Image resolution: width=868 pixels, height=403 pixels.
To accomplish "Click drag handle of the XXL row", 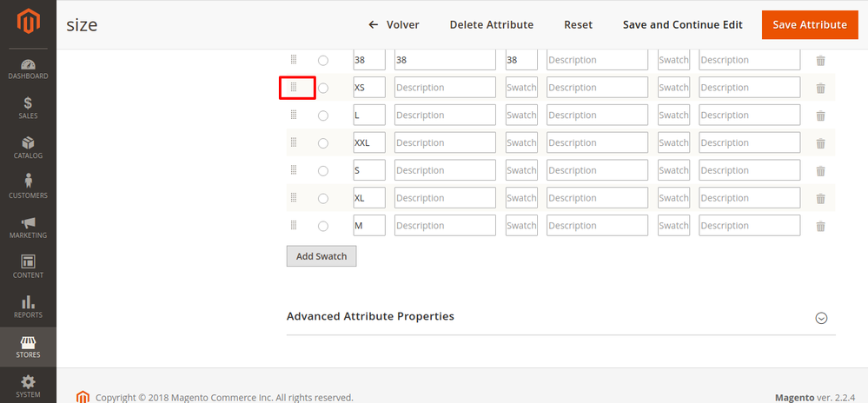I will coord(294,142).
